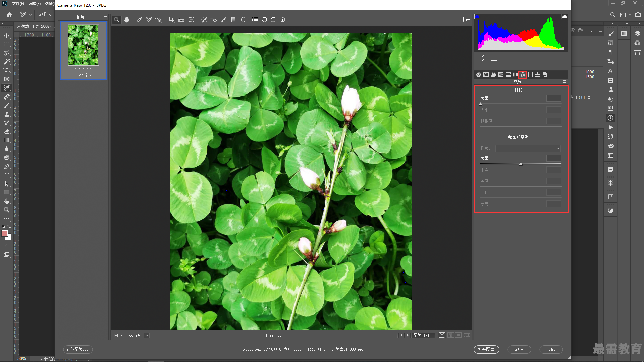
Task: Select the Spot Removal tool
Action: [x=204, y=20]
